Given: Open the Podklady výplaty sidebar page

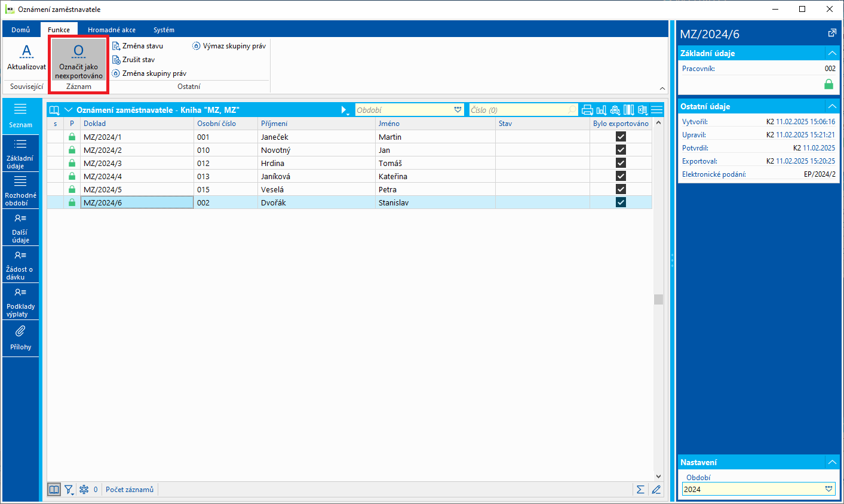Looking at the screenshot, I should pos(20,302).
